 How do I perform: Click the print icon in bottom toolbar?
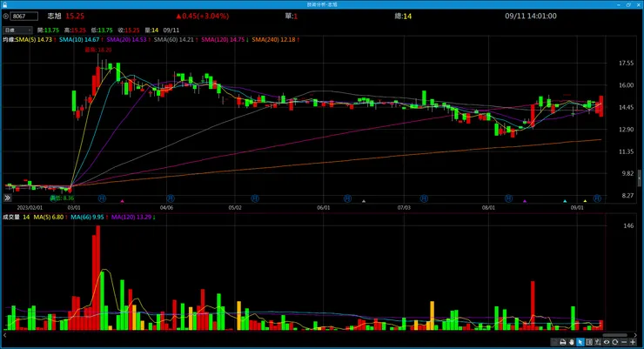click(563, 342)
